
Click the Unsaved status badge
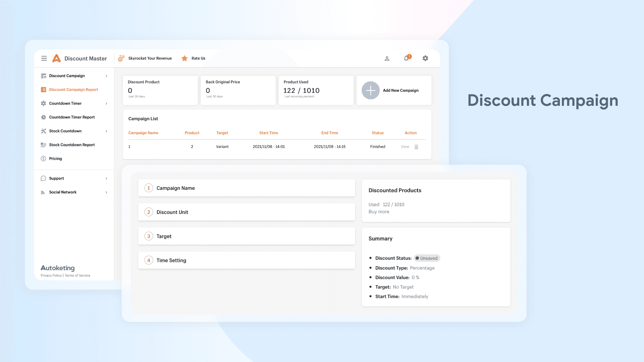[x=427, y=258]
